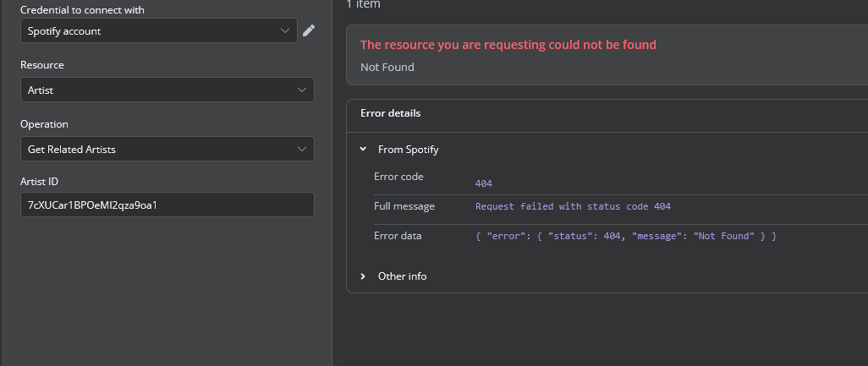
Task: Click the Error details heading
Action: click(x=390, y=112)
